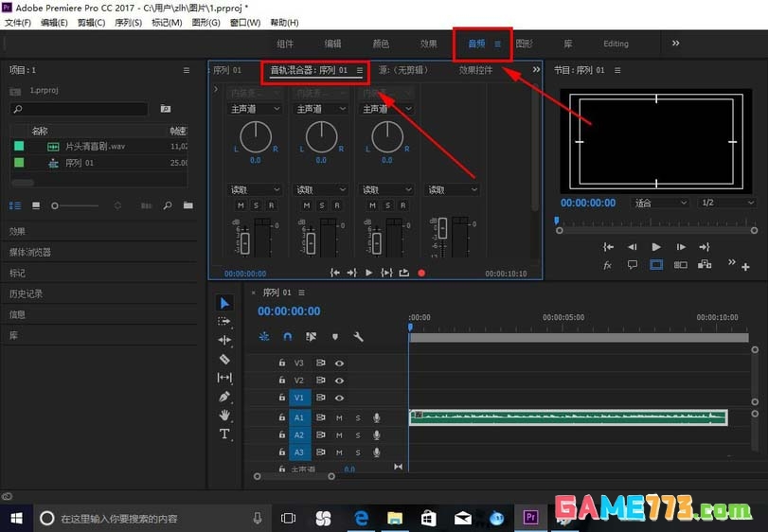Screen dimensions: 768x532
Task: Open the 适合 zoom level dropdown
Action: point(660,203)
